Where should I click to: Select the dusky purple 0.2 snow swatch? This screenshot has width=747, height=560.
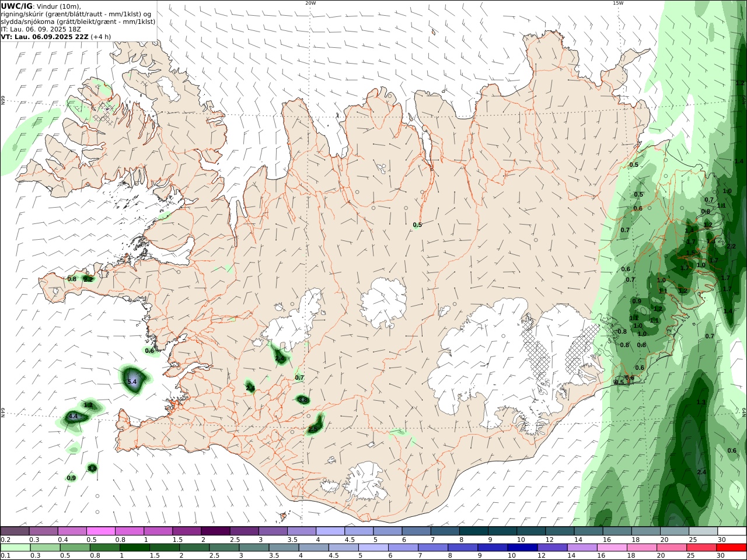pos(15,531)
